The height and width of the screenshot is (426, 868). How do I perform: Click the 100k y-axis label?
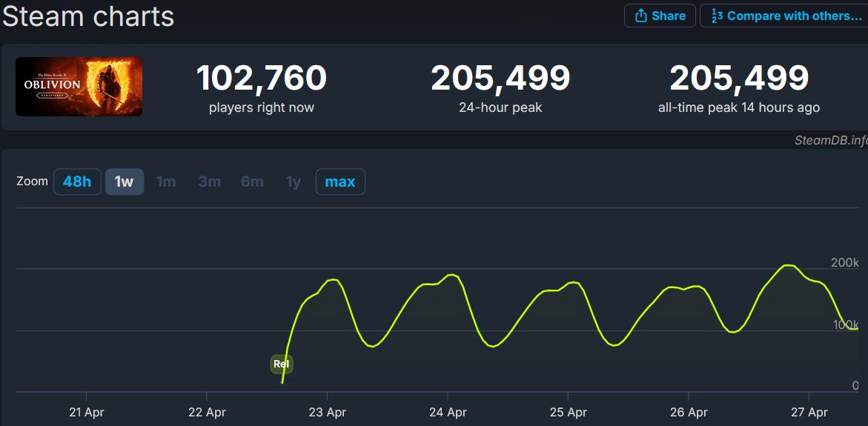(x=847, y=324)
